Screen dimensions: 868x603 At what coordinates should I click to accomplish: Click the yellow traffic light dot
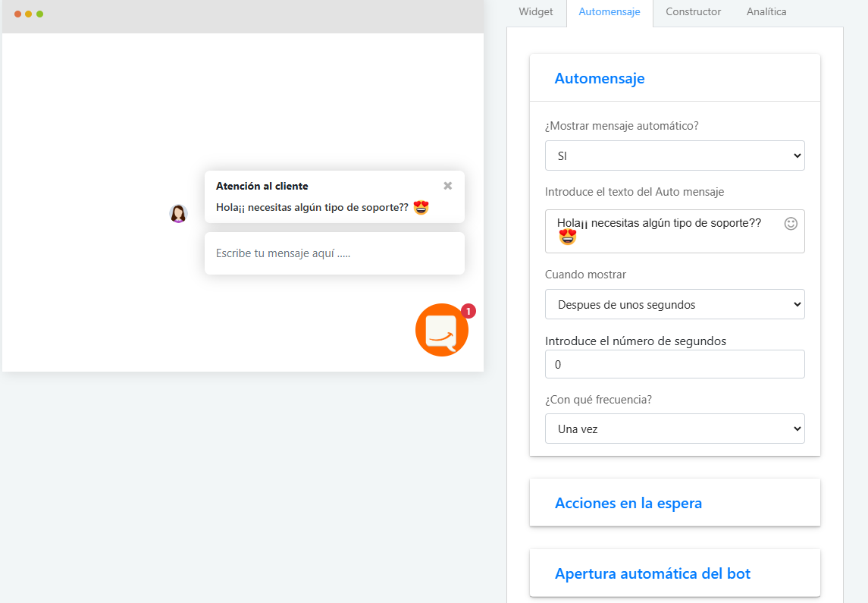coord(29,13)
